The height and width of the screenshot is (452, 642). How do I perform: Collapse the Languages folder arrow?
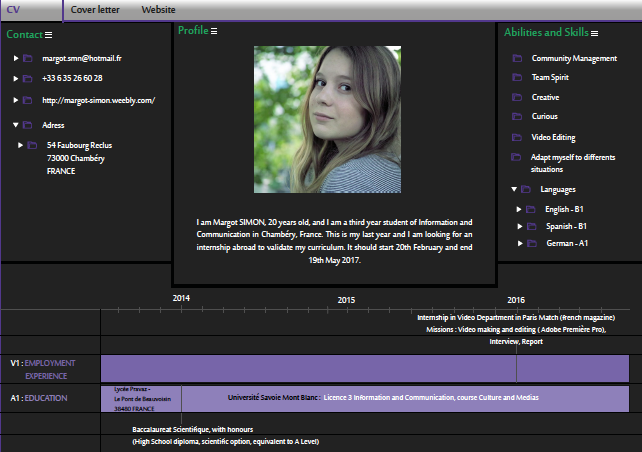514,189
